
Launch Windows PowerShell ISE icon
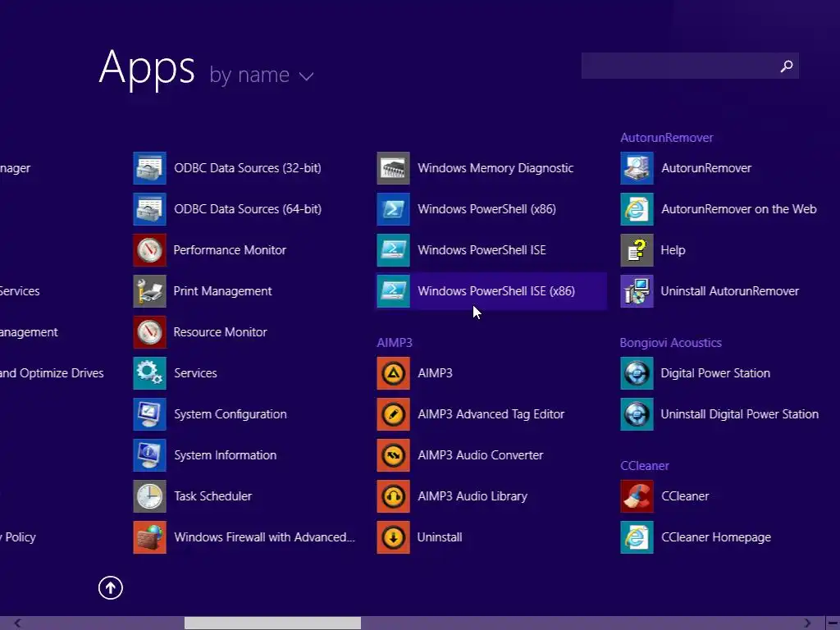pyautogui.click(x=393, y=250)
